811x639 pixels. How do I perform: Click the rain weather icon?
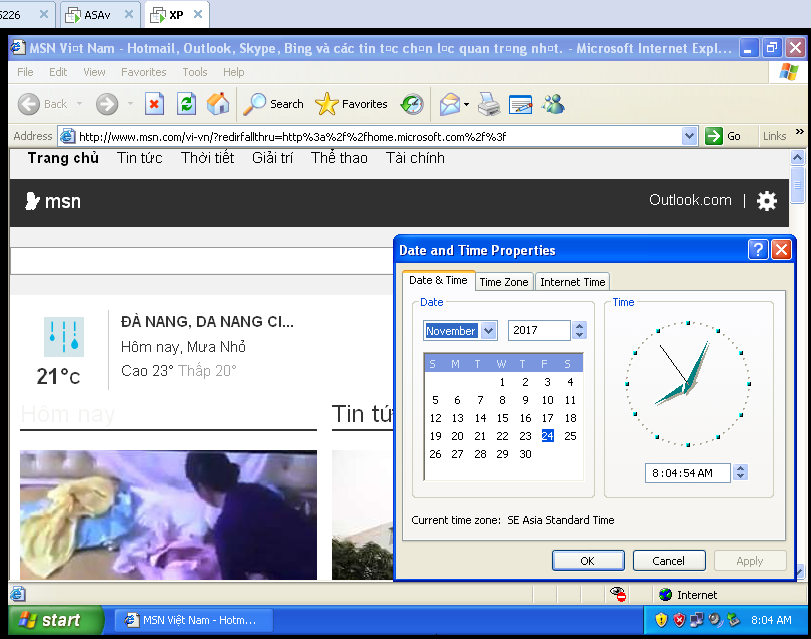64,336
